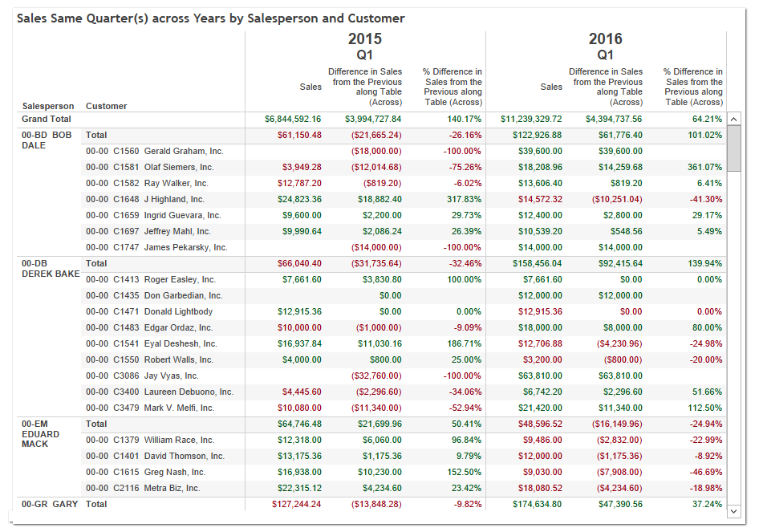Click the Q1 header under 2016

coord(605,55)
